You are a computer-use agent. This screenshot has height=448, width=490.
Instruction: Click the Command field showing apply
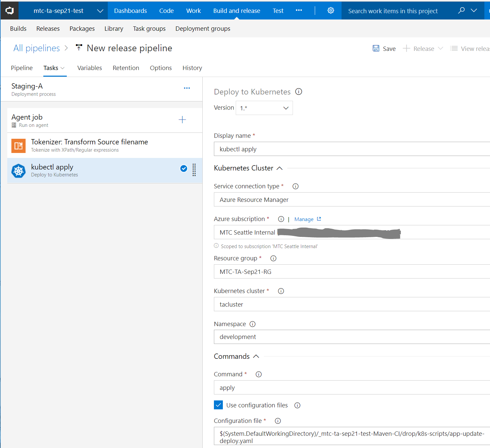pos(352,388)
